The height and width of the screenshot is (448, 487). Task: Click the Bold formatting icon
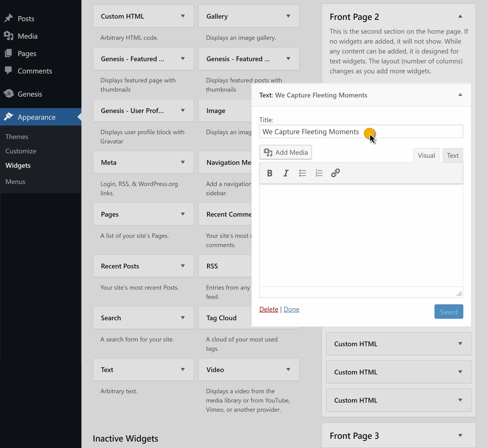pos(269,173)
